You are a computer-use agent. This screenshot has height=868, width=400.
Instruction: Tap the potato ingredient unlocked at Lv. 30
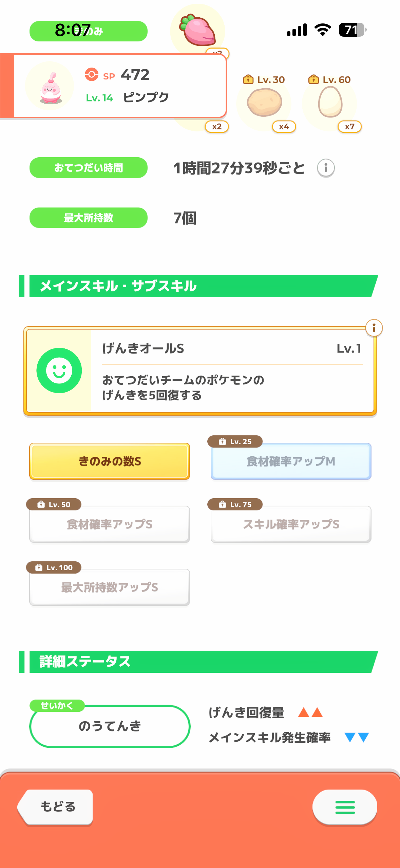pyautogui.click(x=264, y=102)
